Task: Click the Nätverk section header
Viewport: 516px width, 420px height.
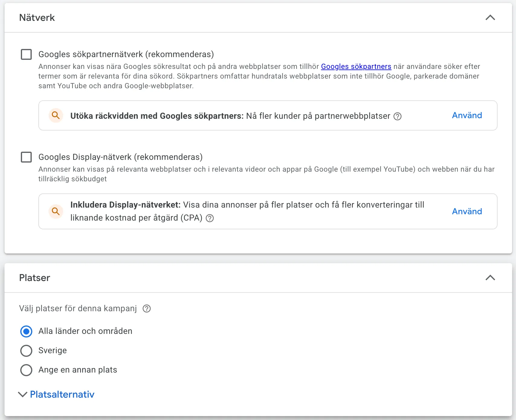Action: pyautogui.click(x=37, y=18)
